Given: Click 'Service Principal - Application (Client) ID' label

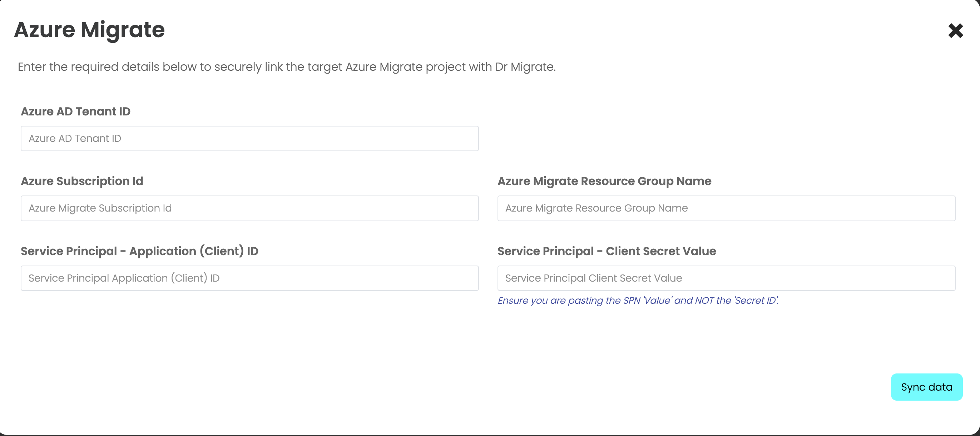Looking at the screenshot, I should point(140,251).
